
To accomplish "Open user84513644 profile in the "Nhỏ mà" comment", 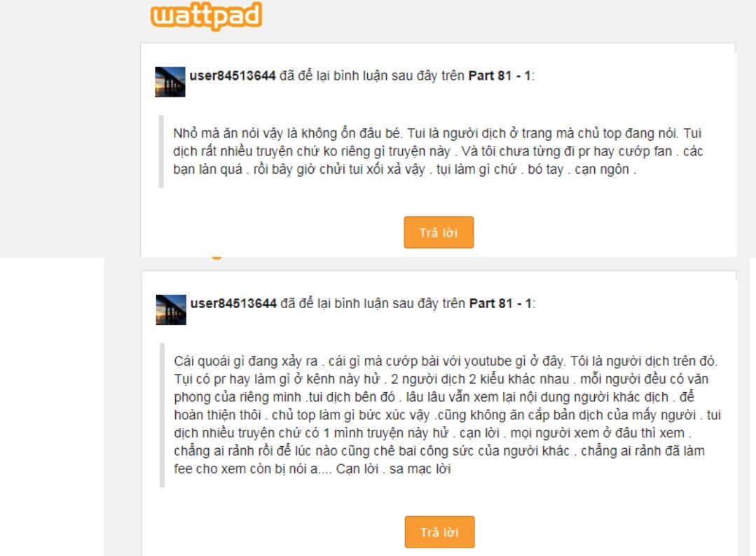I will 233,76.
